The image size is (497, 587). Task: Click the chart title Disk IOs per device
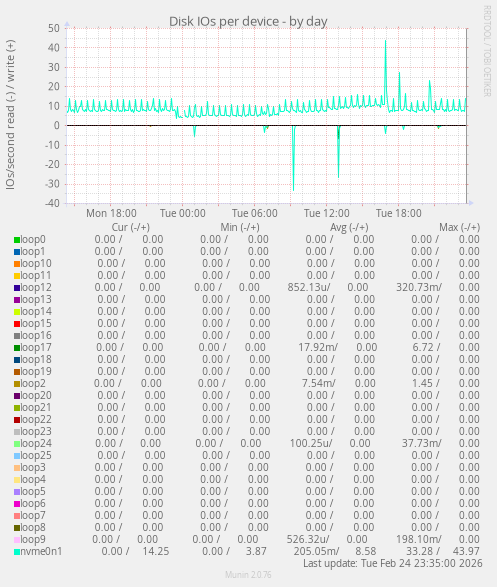pyautogui.click(x=248, y=21)
